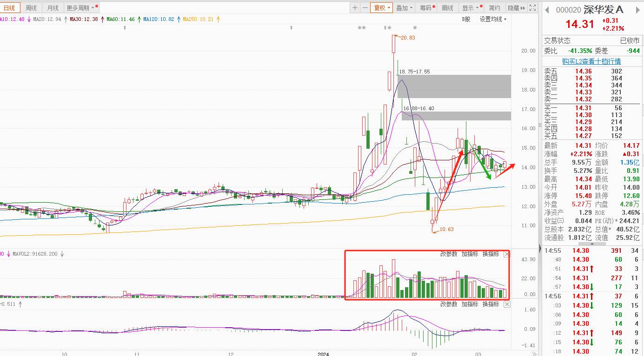Click 14:55 tick row with volume 391
Image resolution: width=644 pixels, height=356 pixels.
click(591, 251)
